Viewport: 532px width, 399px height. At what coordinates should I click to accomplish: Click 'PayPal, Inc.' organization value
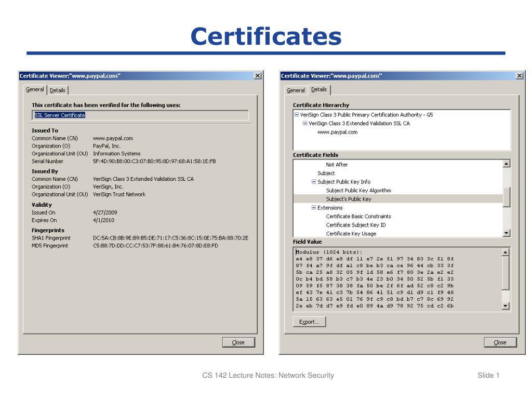[107, 146]
